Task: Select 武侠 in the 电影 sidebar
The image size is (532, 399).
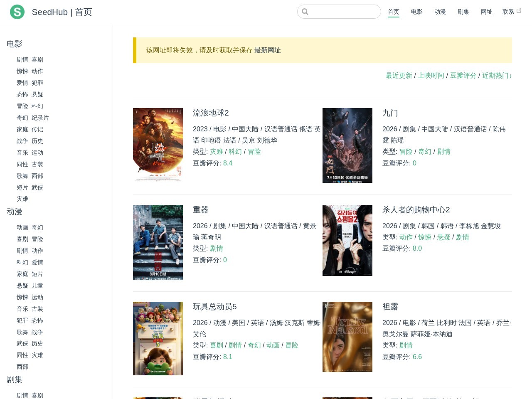Action: click(x=37, y=188)
